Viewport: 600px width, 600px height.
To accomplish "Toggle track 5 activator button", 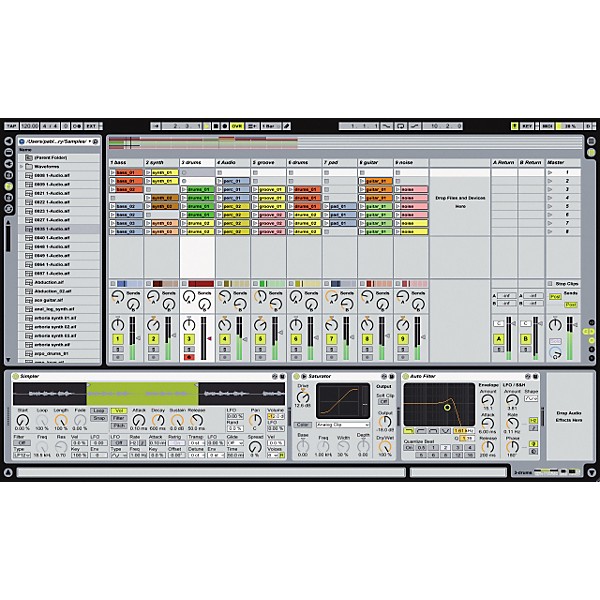I will (x=260, y=339).
